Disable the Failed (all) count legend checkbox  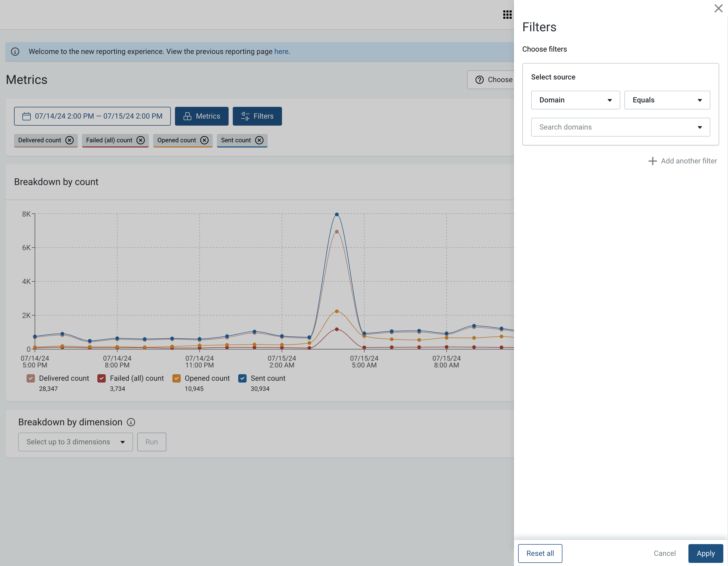click(101, 378)
